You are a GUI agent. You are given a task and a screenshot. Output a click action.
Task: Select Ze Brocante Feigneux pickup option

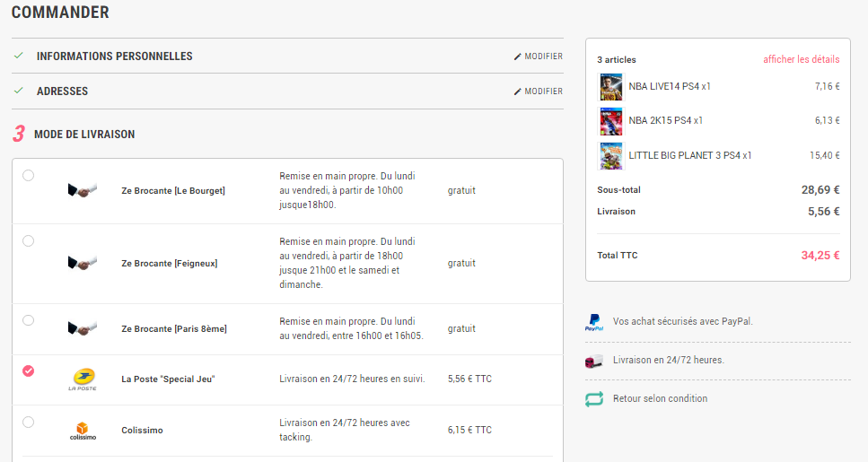(29, 240)
